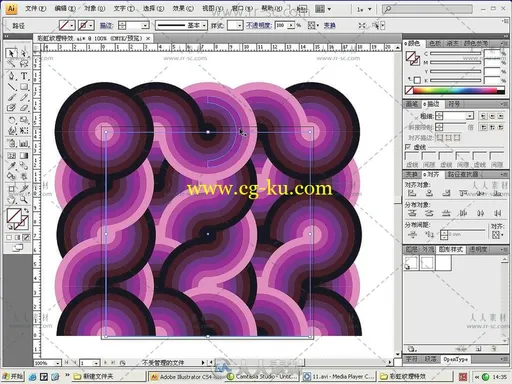
Task: Click horizontal align left in Align panel
Action: 412,193
